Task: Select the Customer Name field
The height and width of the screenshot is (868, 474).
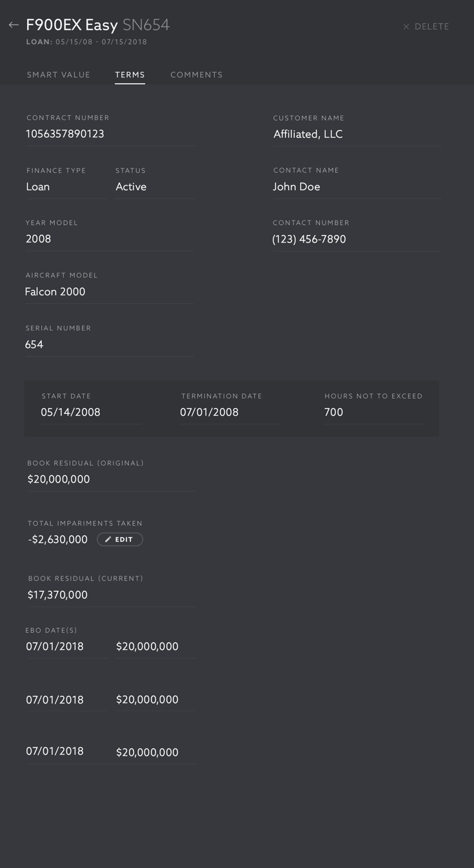Action: (x=357, y=134)
